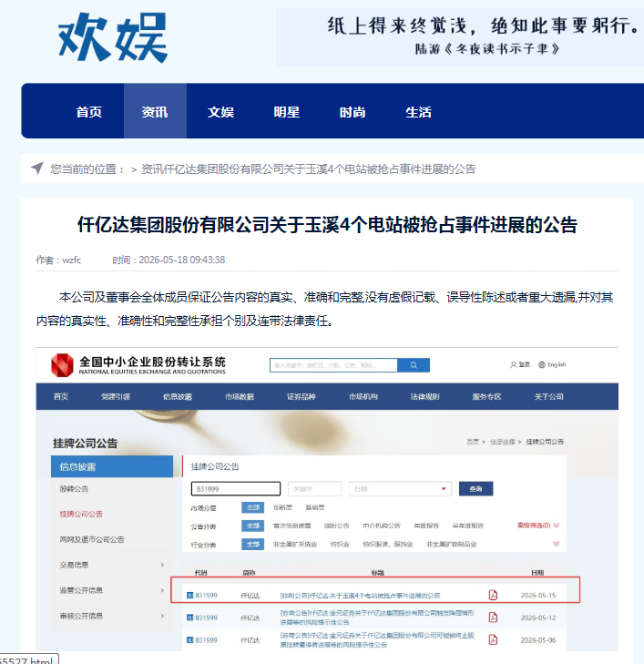Click the blue 查询 button
The width and height of the screenshot is (644, 664).
(475, 489)
